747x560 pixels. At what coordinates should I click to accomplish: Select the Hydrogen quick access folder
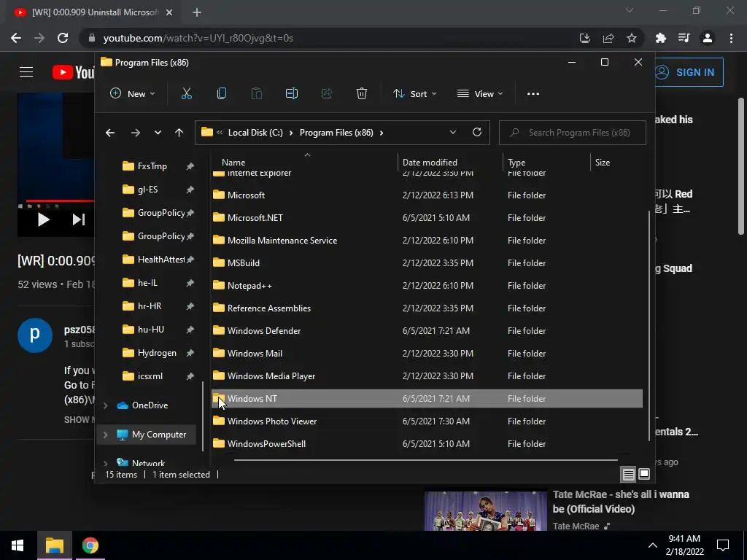click(x=157, y=353)
